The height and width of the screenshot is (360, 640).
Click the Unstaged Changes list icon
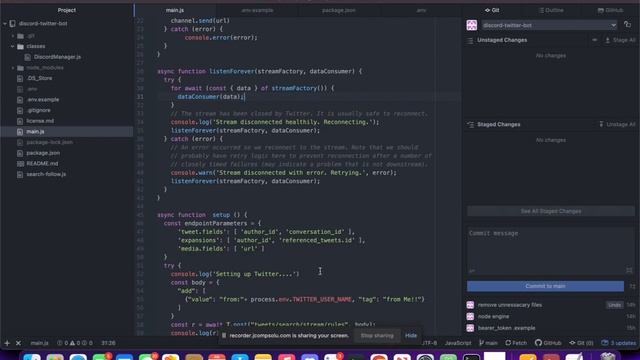[470, 40]
